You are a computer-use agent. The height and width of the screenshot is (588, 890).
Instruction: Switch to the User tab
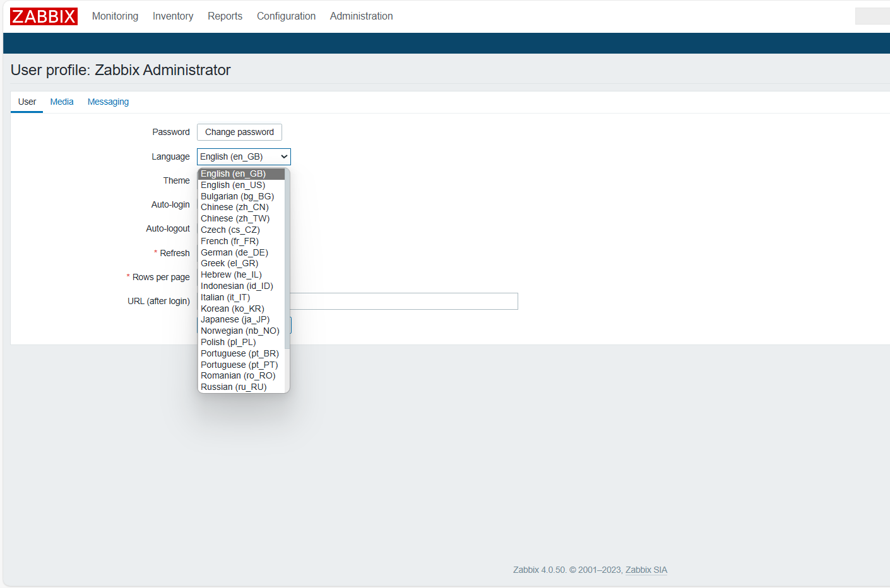(x=27, y=102)
